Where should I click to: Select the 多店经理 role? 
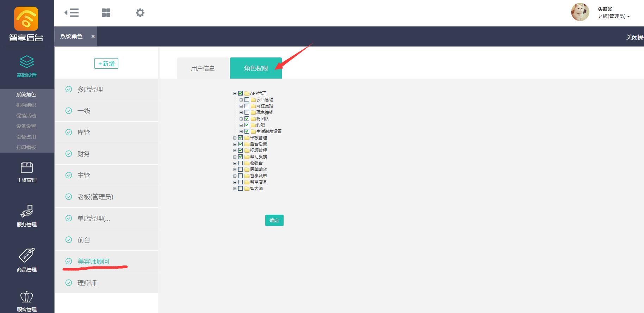tap(106, 90)
